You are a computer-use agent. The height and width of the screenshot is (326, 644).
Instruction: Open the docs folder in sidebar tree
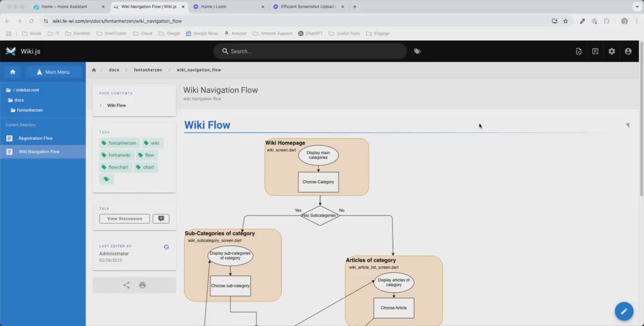[16, 100]
